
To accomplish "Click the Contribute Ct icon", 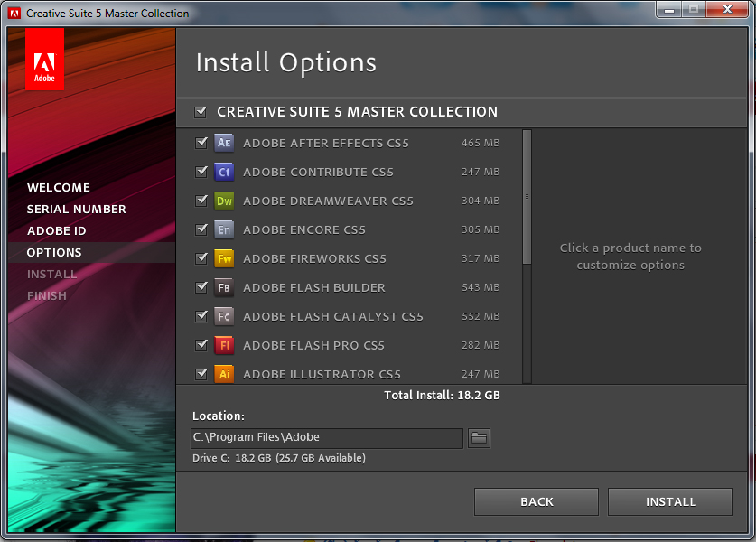I will coord(224,172).
